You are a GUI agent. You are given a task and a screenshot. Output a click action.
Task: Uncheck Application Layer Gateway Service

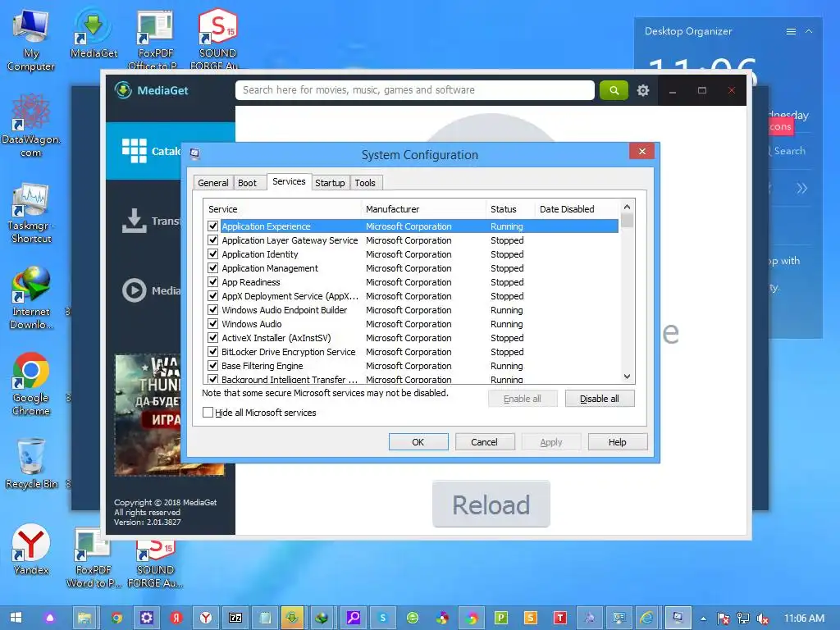coord(212,240)
